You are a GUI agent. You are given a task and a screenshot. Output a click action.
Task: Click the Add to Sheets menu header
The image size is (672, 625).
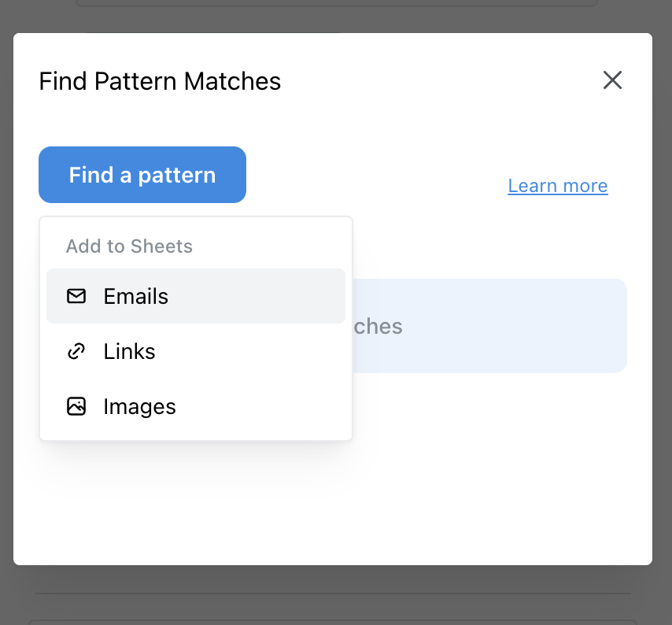coord(129,246)
